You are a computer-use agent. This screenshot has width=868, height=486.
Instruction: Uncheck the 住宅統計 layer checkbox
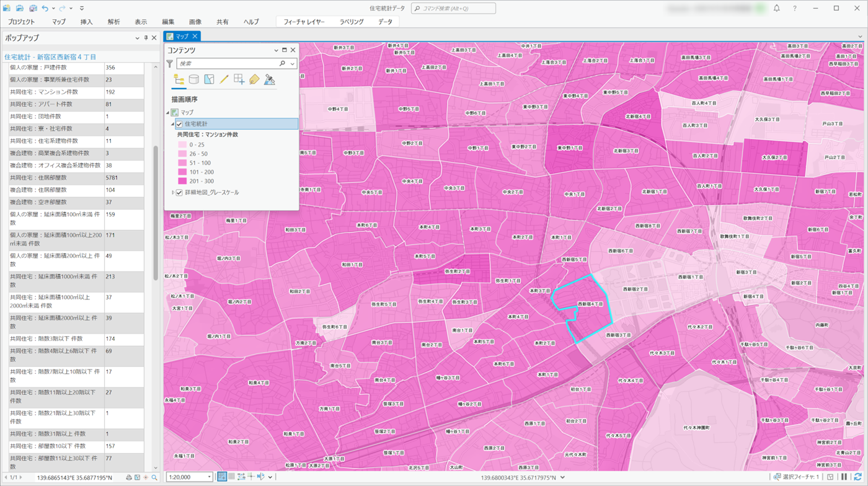click(179, 124)
